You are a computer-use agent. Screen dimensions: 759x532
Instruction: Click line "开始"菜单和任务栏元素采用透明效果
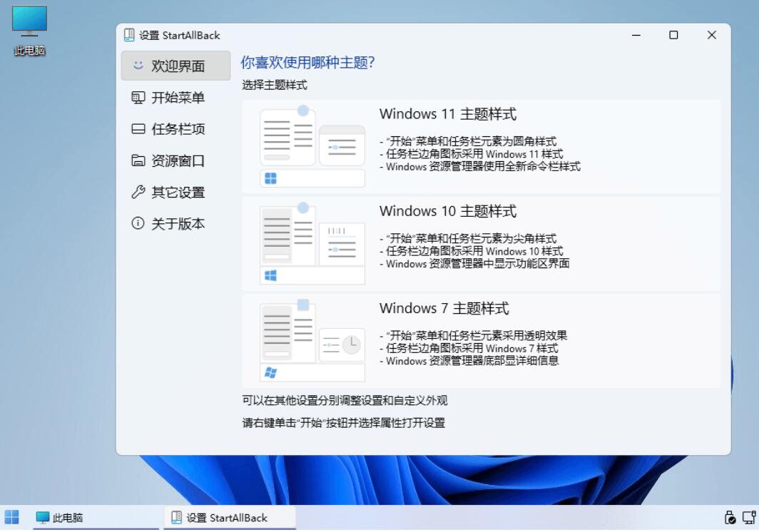pos(474,335)
